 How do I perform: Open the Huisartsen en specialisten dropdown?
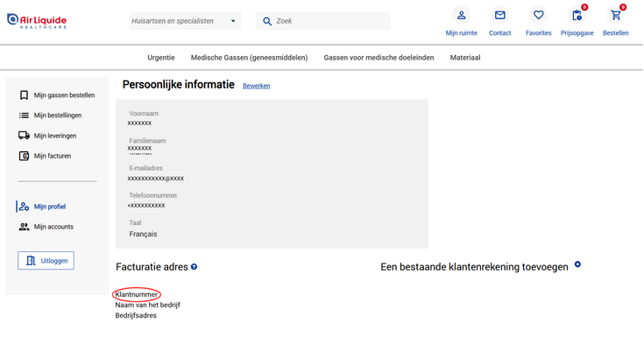tap(185, 21)
